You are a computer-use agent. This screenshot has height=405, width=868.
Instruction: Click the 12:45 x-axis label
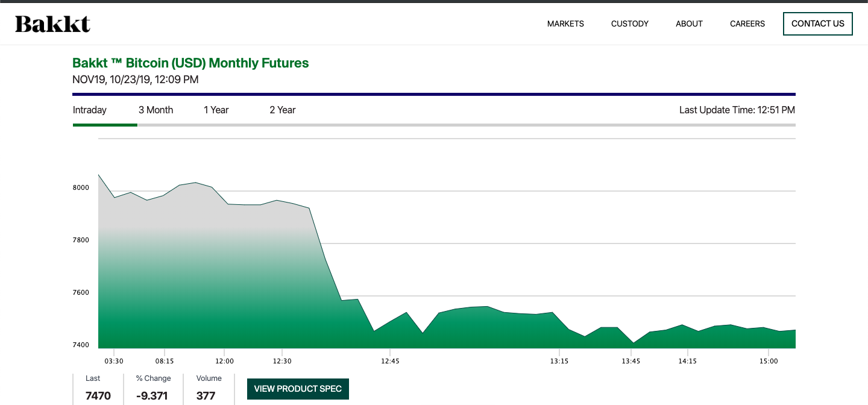point(390,361)
